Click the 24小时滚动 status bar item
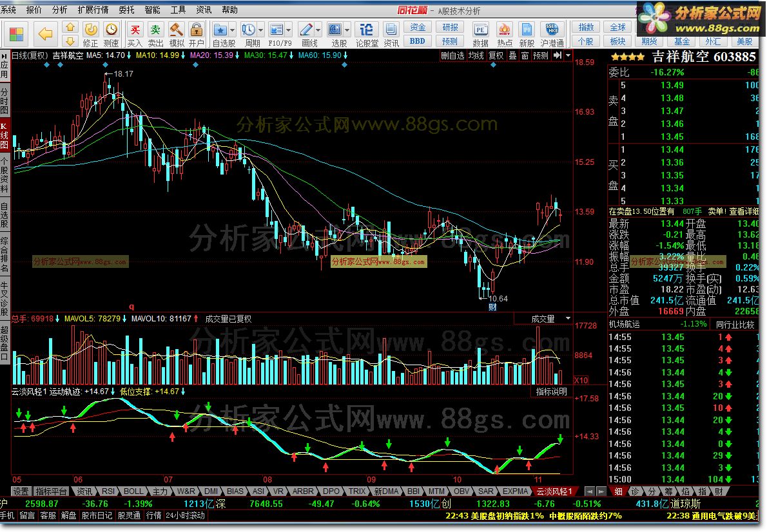Viewport: 767px width, 532px height. pos(185,515)
